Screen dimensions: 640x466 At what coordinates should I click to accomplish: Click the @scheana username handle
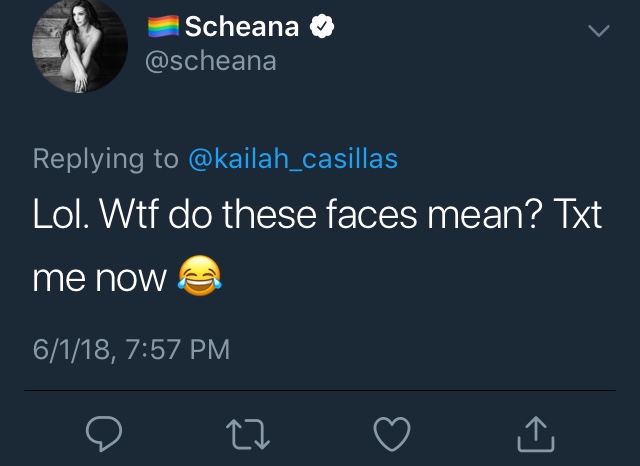point(211,61)
